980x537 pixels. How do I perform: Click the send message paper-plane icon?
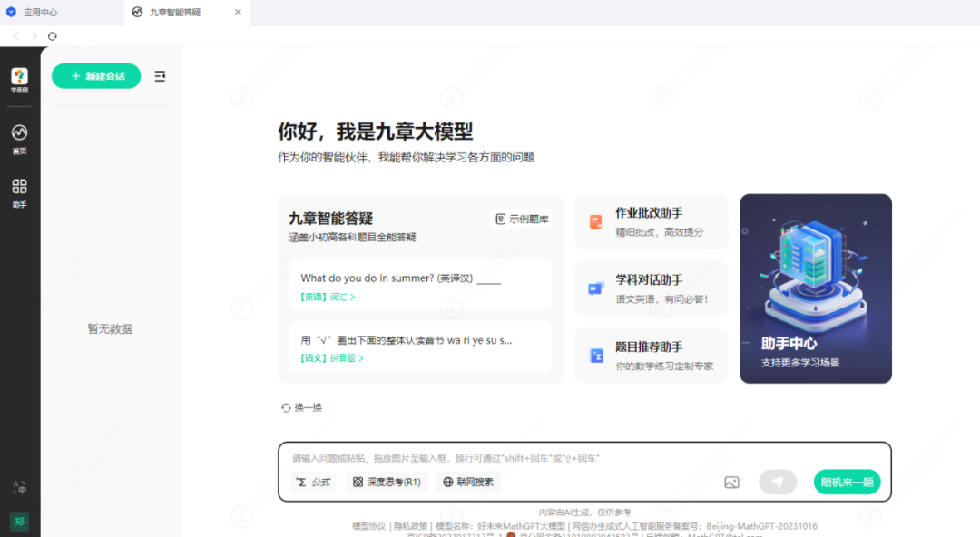click(778, 482)
